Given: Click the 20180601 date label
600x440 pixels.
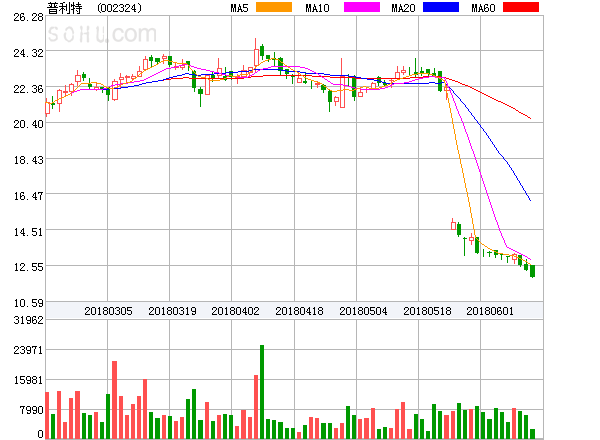Looking at the screenshot, I should (x=490, y=311).
